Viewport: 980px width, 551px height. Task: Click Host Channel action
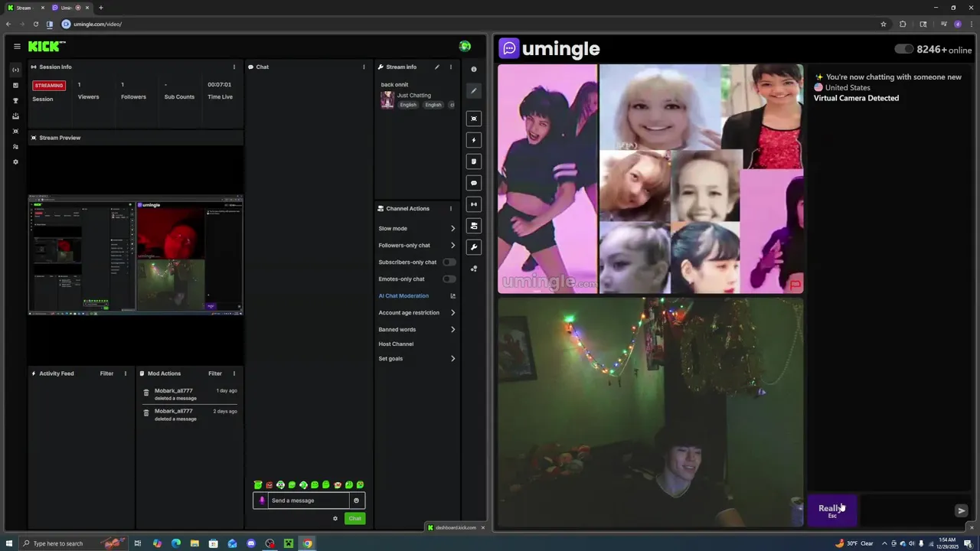pyautogui.click(x=396, y=344)
